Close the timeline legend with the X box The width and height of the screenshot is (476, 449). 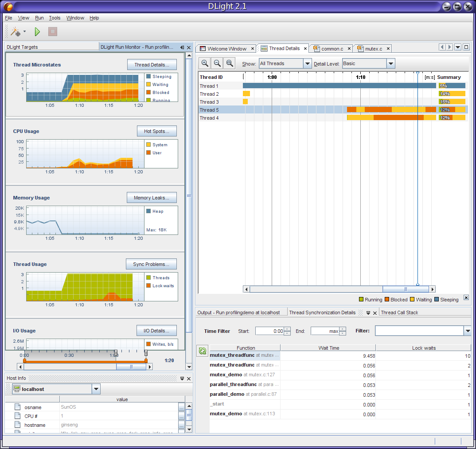tap(466, 298)
